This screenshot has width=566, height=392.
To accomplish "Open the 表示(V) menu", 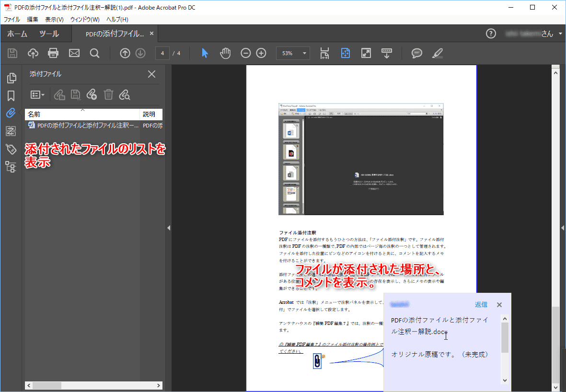I will 54,20.
